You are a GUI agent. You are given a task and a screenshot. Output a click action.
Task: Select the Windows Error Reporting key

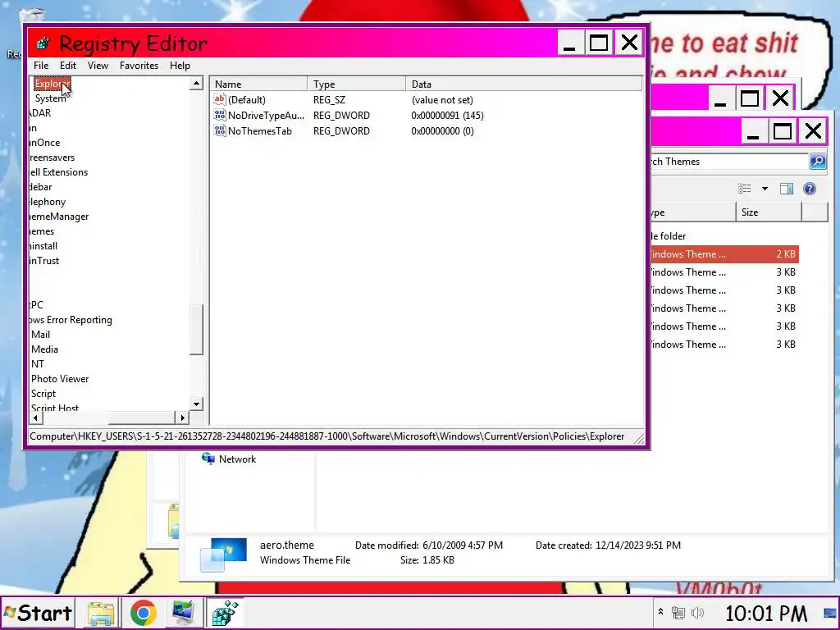[x=71, y=320]
